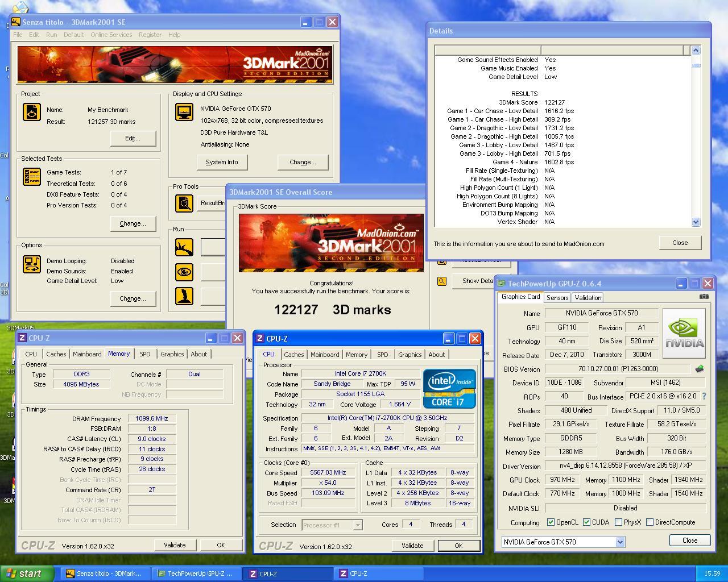Click the CPU-Z Memory window title icon

click(x=22, y=338)
